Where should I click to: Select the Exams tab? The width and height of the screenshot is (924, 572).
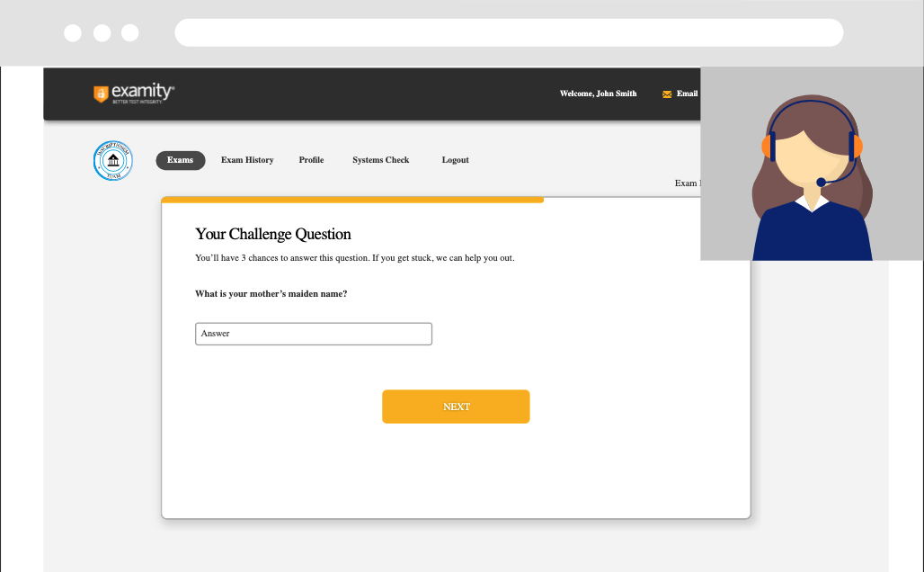pos(180,160)
